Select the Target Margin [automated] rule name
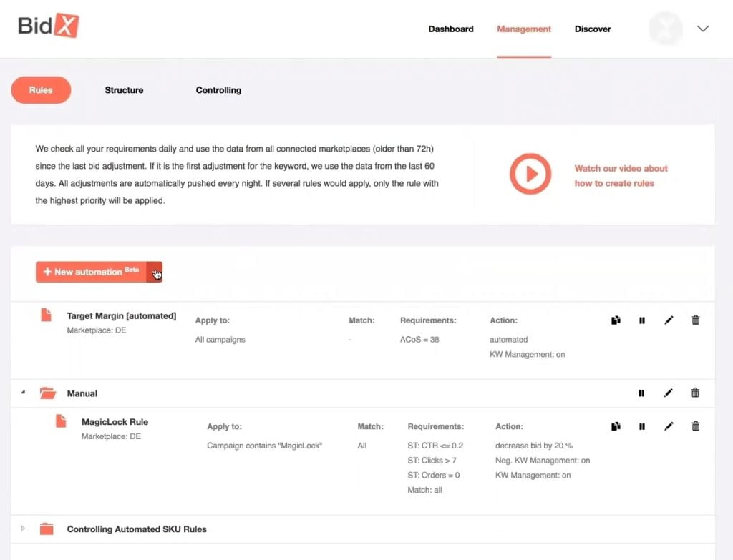The height and width of the screenshot is (560, 733). (x=122, y=315)
